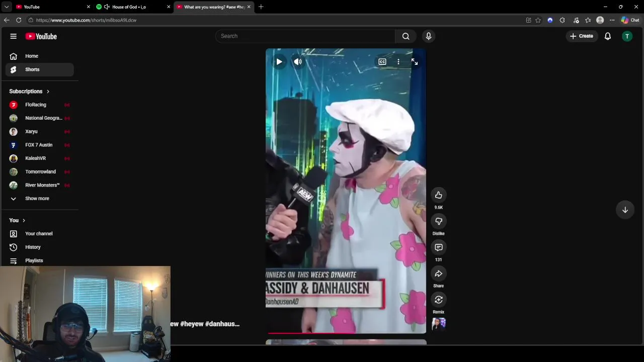Open the YouTube hamburger guide menu
644x362 pixels.
coord(14,36)
